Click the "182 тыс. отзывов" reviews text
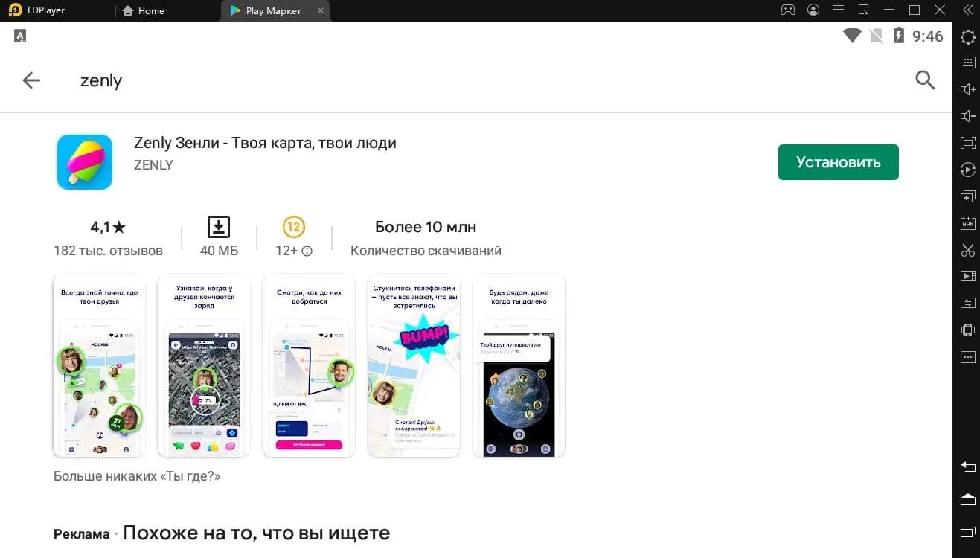Image resolution: width=980 pixels, height=558 pixels. (108, 251)
